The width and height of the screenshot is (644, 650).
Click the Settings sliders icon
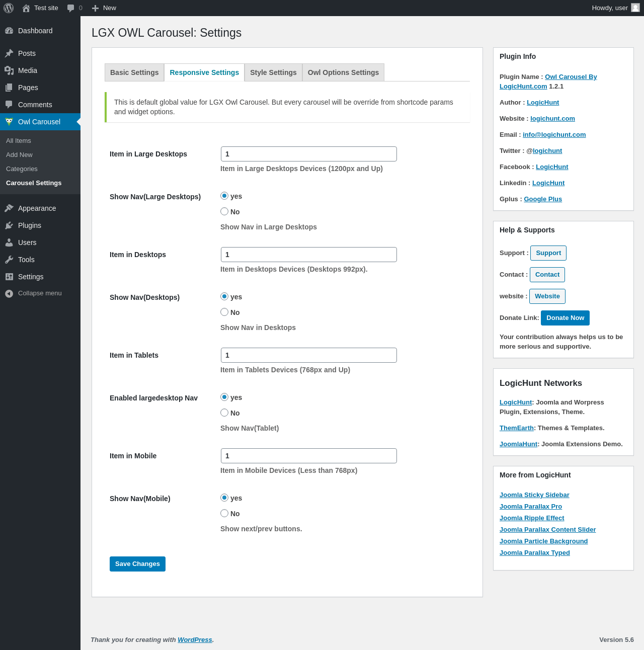(x=9, y=277)
